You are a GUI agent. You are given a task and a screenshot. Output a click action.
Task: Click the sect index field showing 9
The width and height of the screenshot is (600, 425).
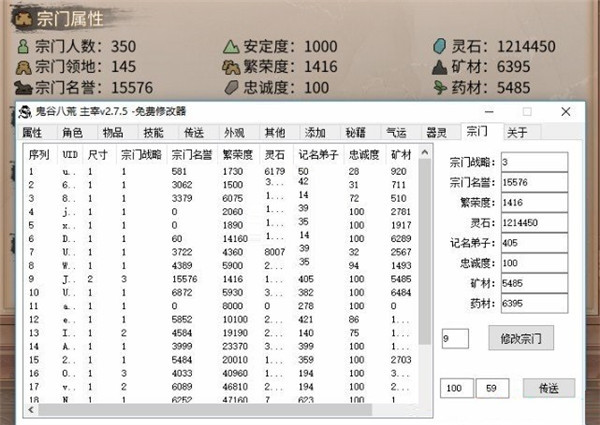pos(455,339)
